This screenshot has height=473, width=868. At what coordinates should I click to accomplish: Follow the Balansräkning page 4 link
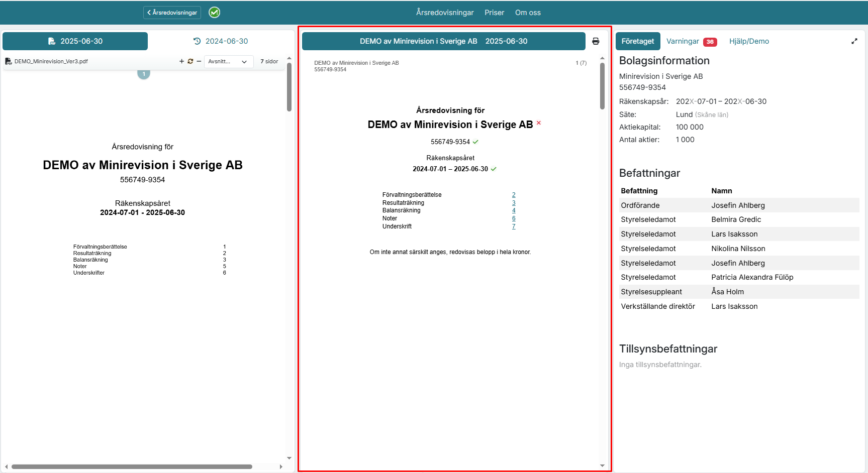[x=514, y=210]
